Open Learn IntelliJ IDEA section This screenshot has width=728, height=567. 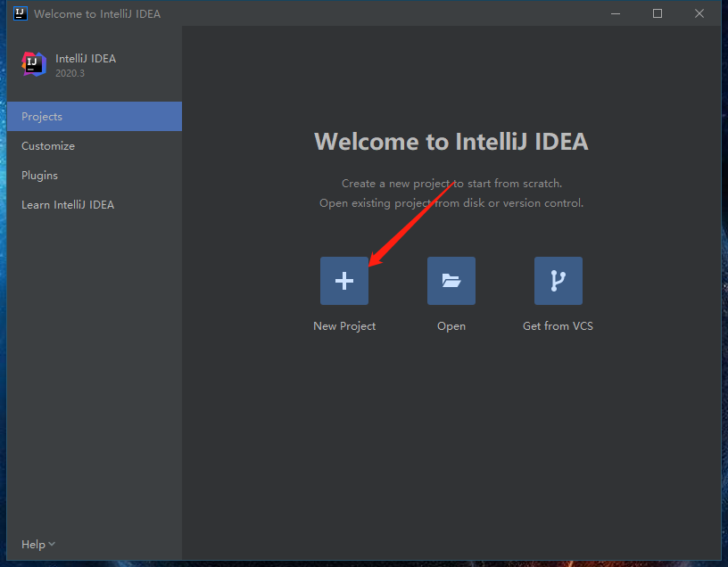[68, 204]
